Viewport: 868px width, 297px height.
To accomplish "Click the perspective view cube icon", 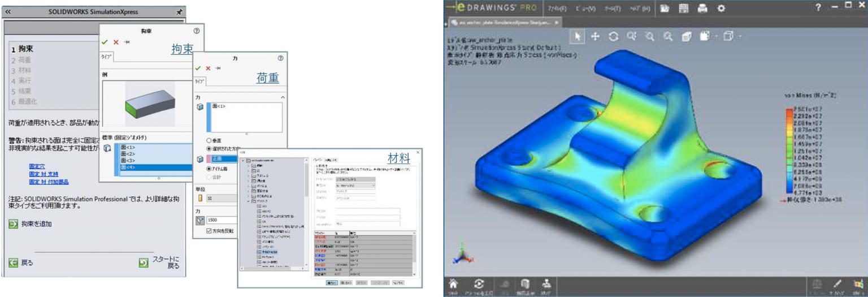I will (686, 37).
